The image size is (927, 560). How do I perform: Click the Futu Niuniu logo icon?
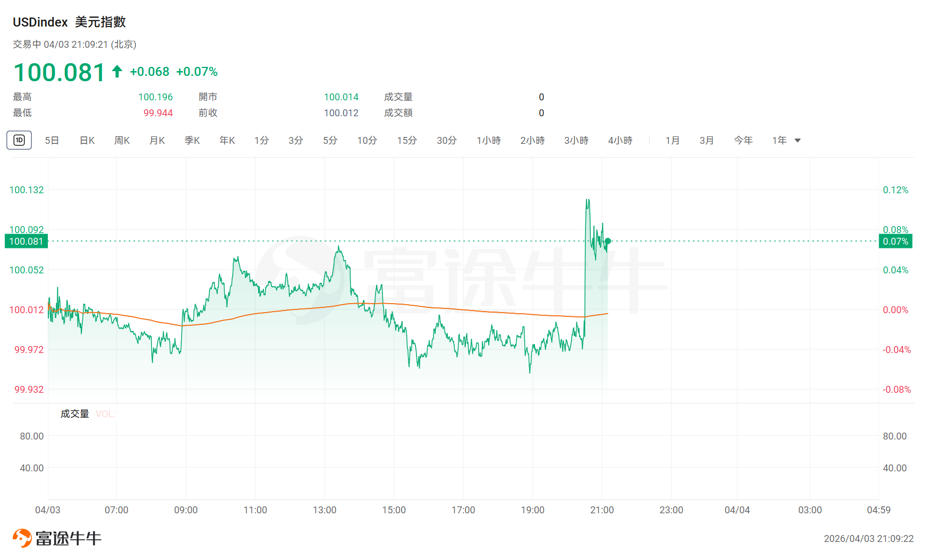click(22, 538)
